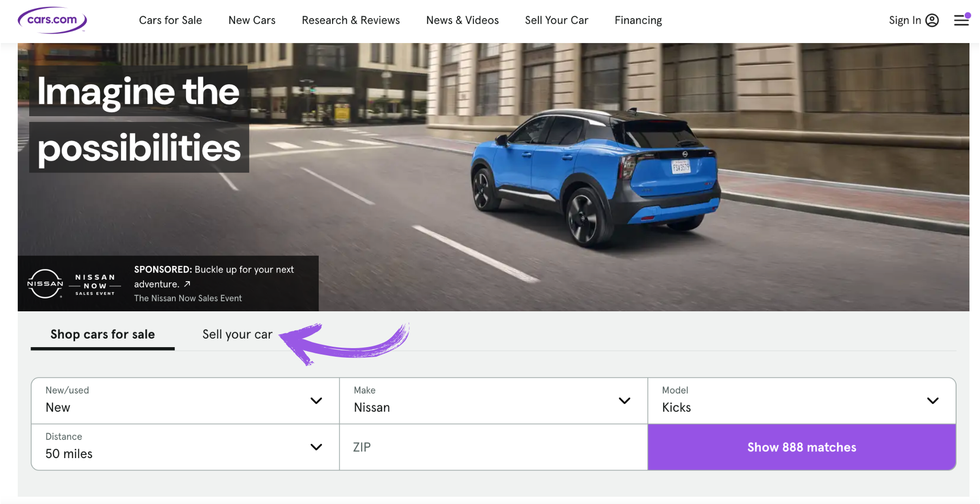Switch to Sell your car tab

click(237, 334)
